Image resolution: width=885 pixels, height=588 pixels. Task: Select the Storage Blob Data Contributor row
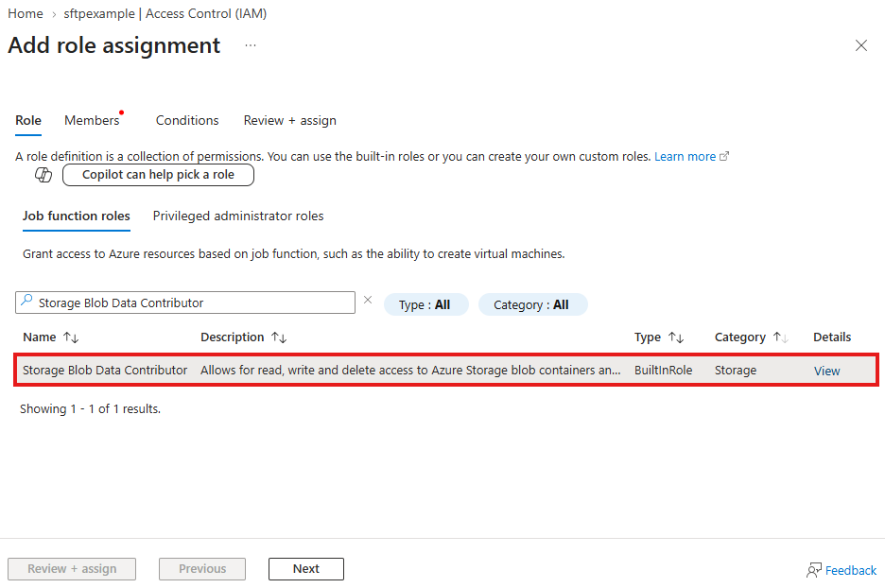(x=446, y=371)
